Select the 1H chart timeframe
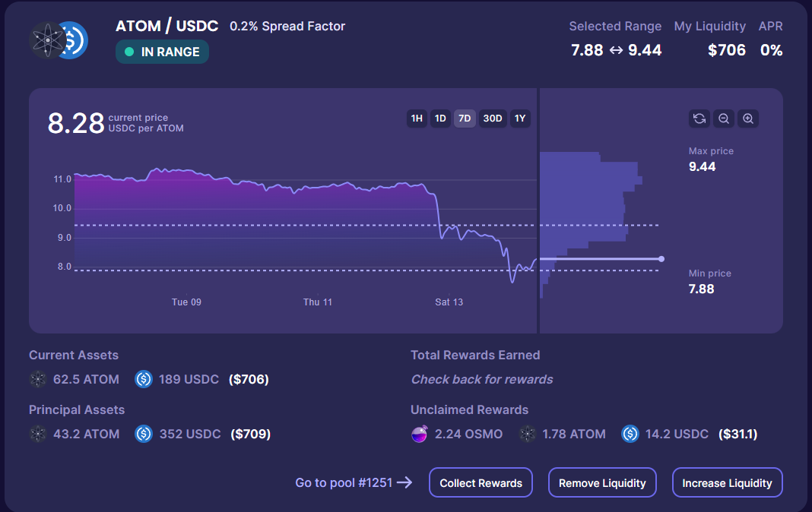Viewport: 812px width, 512px height. tap(417, 119)
